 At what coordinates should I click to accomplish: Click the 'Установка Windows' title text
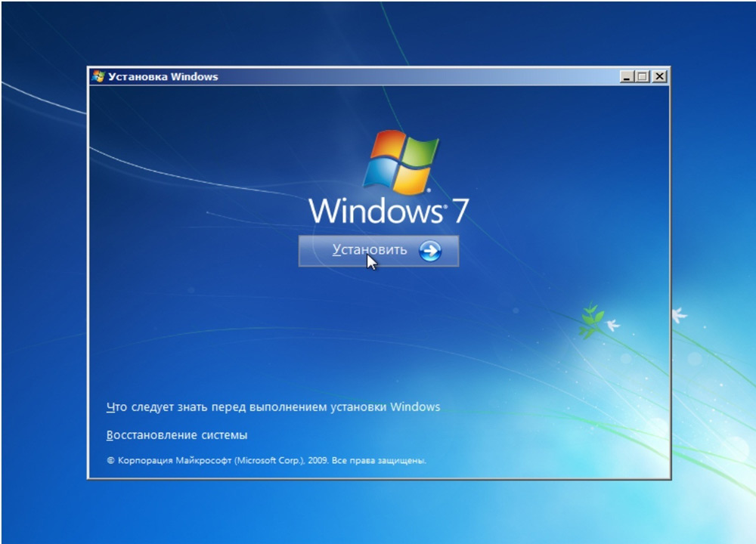coord(163,76)
